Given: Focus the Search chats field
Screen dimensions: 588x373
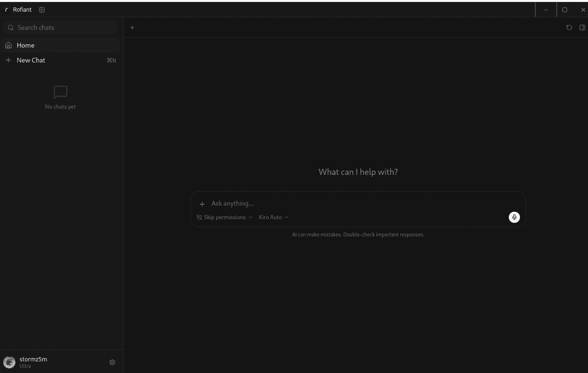Looking at the screenshot, I should (61, 28).
